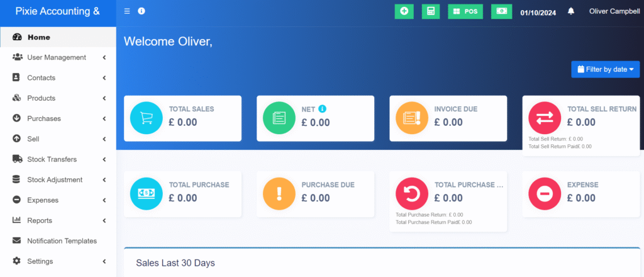The height and width of the screenshot is (277, 644).
Task: Click the Stock Adjustment database icon
Action: pos(16,179)
